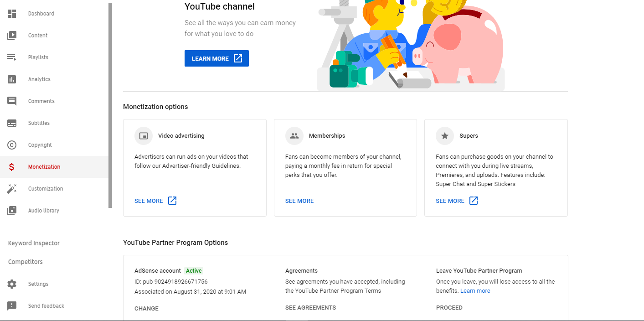Image resolution: width=644 pixels, height=321 pixels.
Task: Select Subtitles in the sidebar
Action: pyautogui.click(x=39, y=123)
